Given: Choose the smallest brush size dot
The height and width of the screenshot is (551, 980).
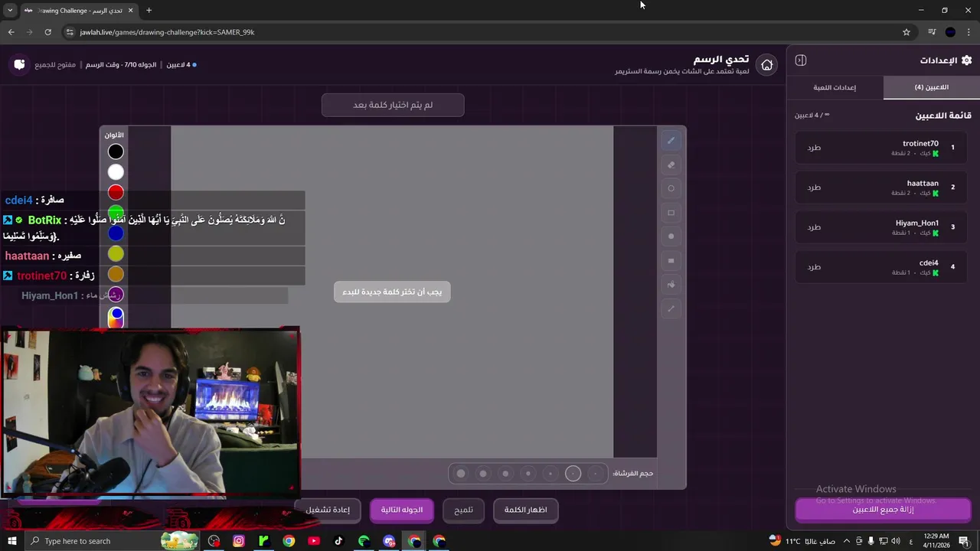Looking at the screenshot, I should [x=596, y=473].
